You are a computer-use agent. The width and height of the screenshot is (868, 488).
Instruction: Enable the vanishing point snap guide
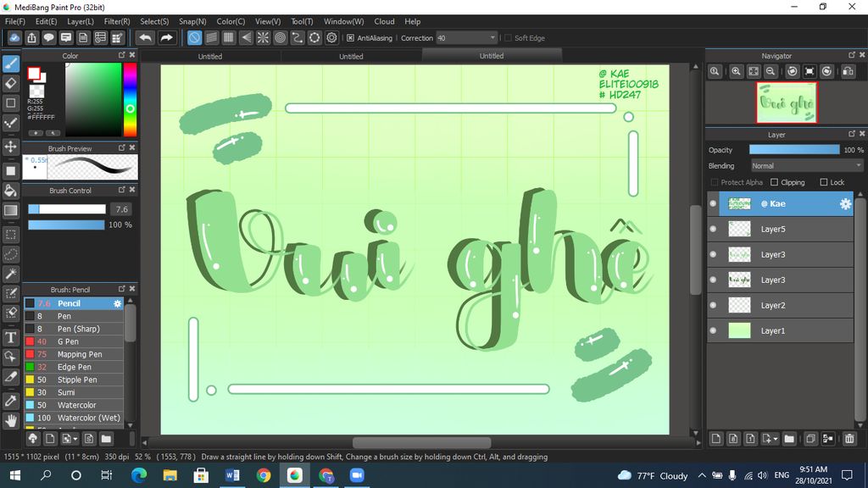click(x=246, y=37)
